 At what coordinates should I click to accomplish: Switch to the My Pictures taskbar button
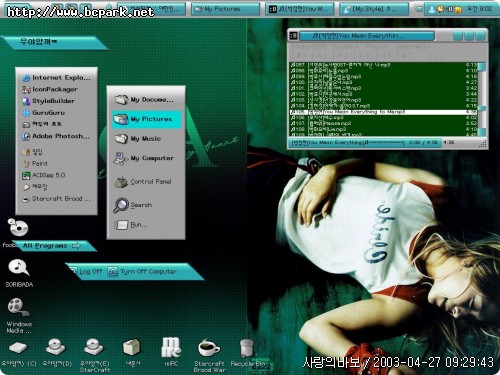(226, 9)
